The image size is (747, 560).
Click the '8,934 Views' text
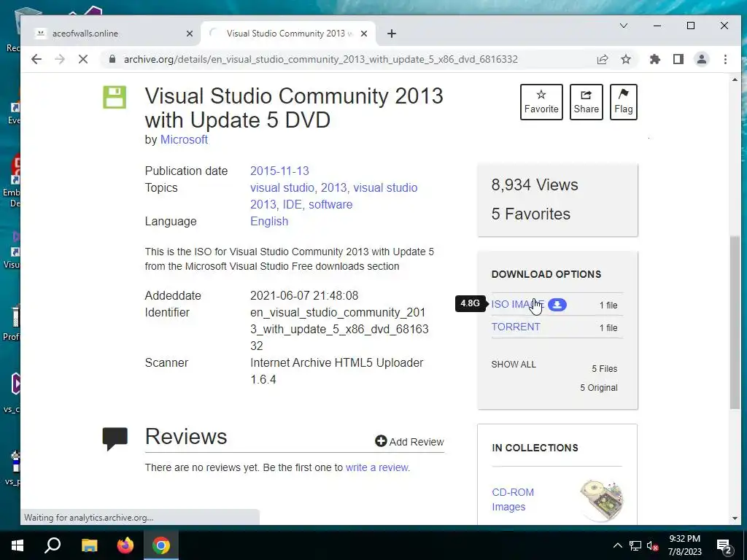[x=535, y=184]
